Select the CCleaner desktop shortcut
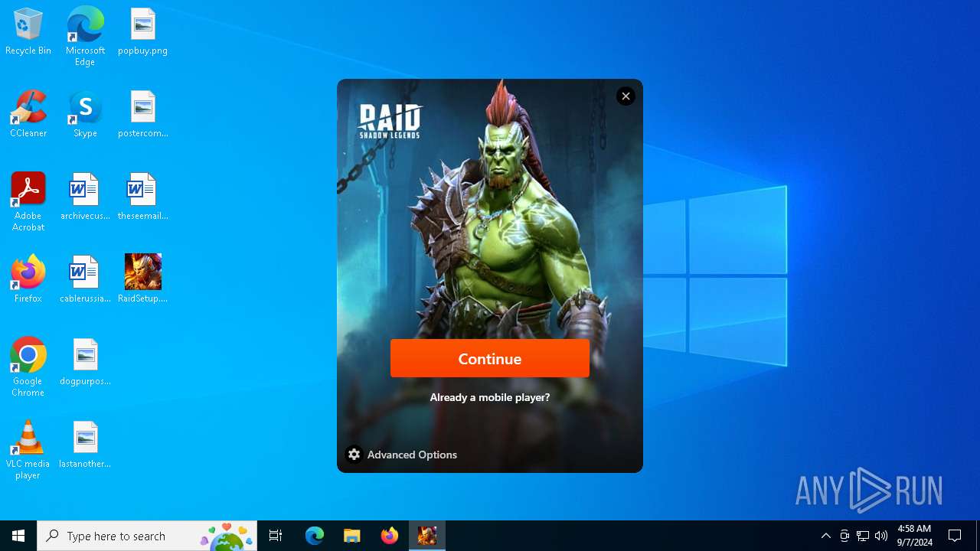Screen dimensions: 980x551 coord(28,115)
